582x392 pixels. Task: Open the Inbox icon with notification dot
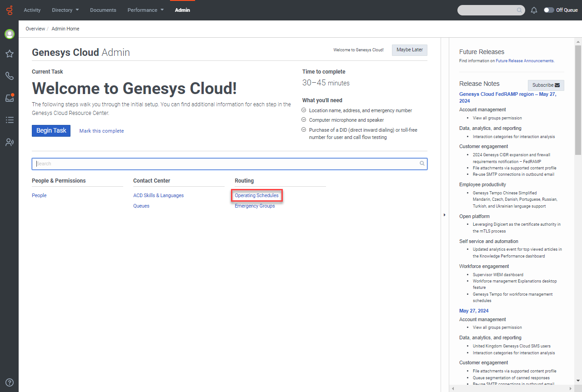[x=9, y=98]
